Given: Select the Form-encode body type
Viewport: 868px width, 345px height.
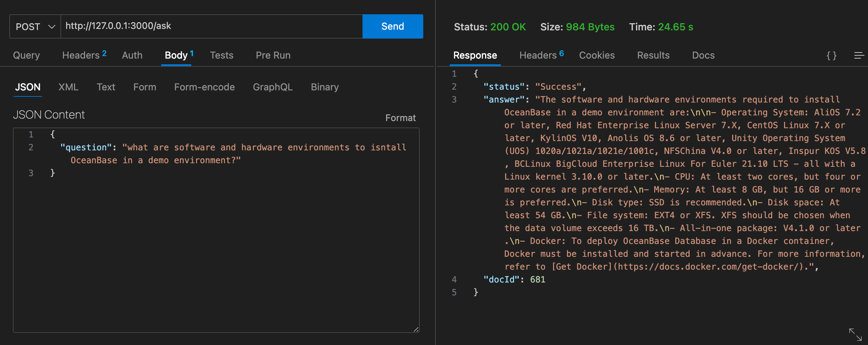Looking at the screenshot, I should [x=204, y=87].
